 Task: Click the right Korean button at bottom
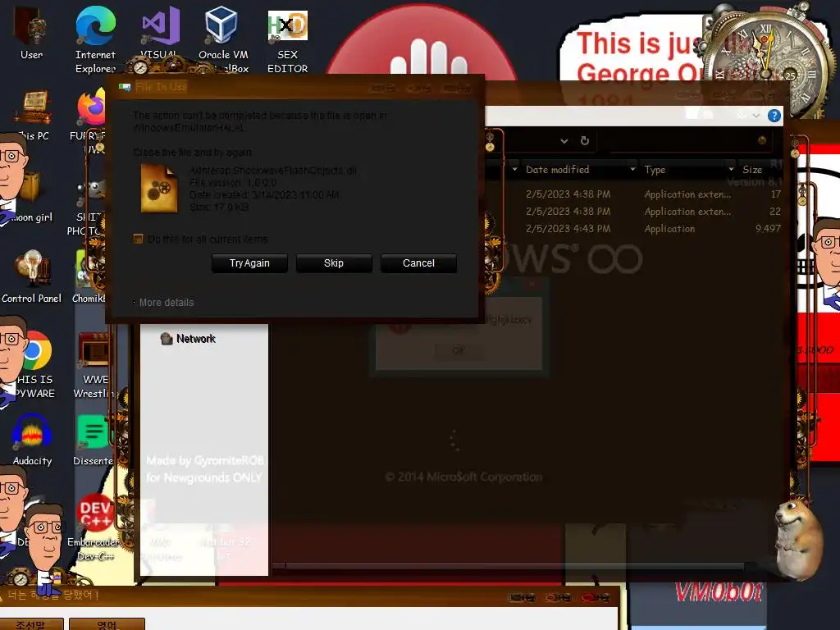pyautogui.click(x=107, y=624)
